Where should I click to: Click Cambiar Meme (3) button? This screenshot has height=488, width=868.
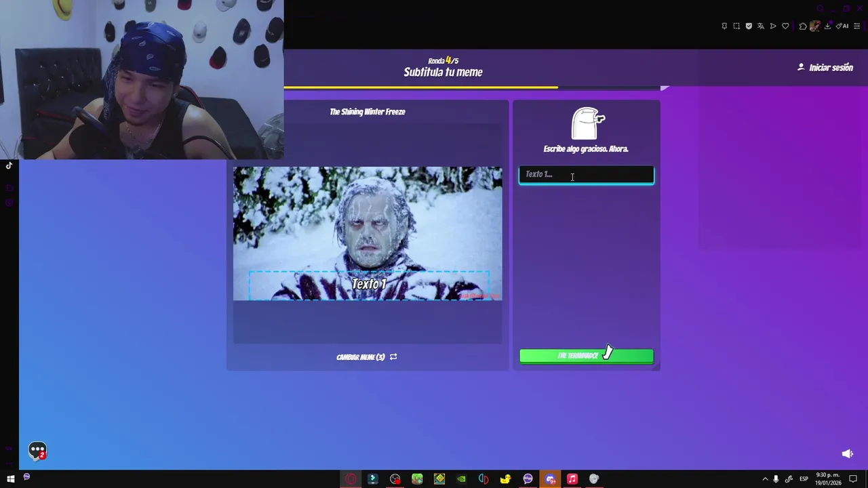click(367, 357)
